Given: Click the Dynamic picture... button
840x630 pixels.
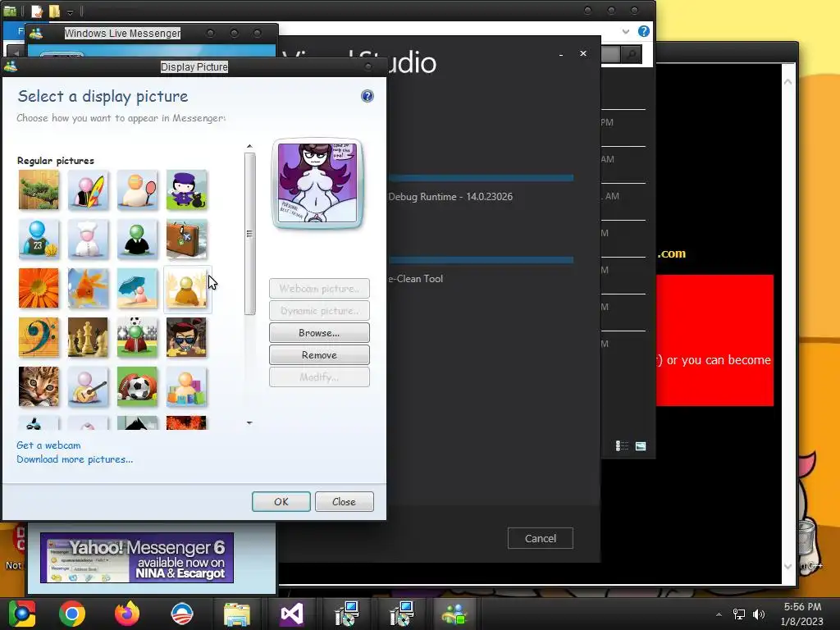Looking at the screenshot, I should pyautogui.click(x=319, y=311).
